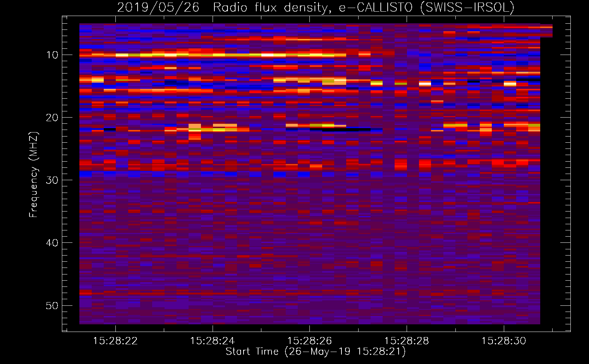The height and width of the screenshot is (364, 589).
Task: Click the 15:28:26 time tick label
Action: point(310,341)
